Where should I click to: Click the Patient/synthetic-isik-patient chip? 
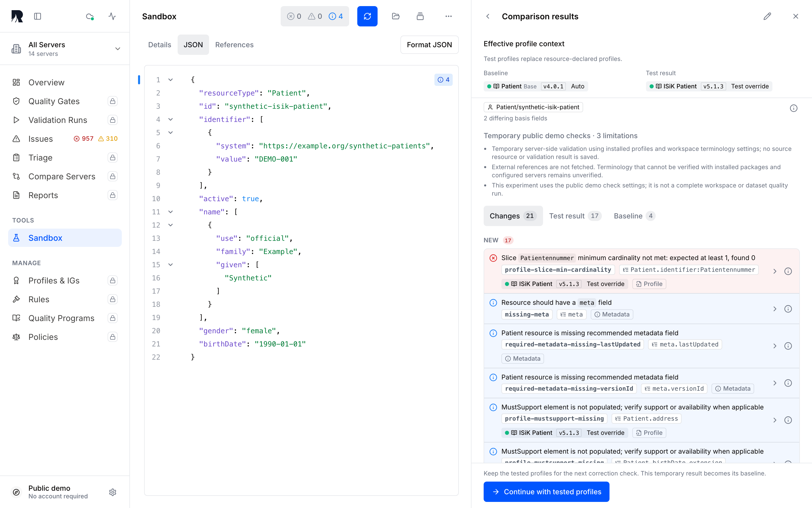[x=533, y=107]
